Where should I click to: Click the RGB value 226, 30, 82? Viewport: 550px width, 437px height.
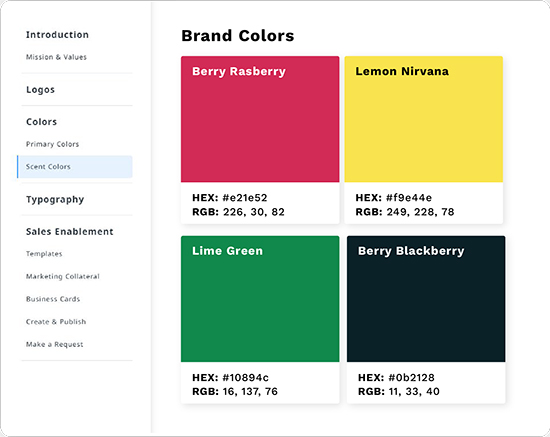pyautogui.click(x=254, y=212)
